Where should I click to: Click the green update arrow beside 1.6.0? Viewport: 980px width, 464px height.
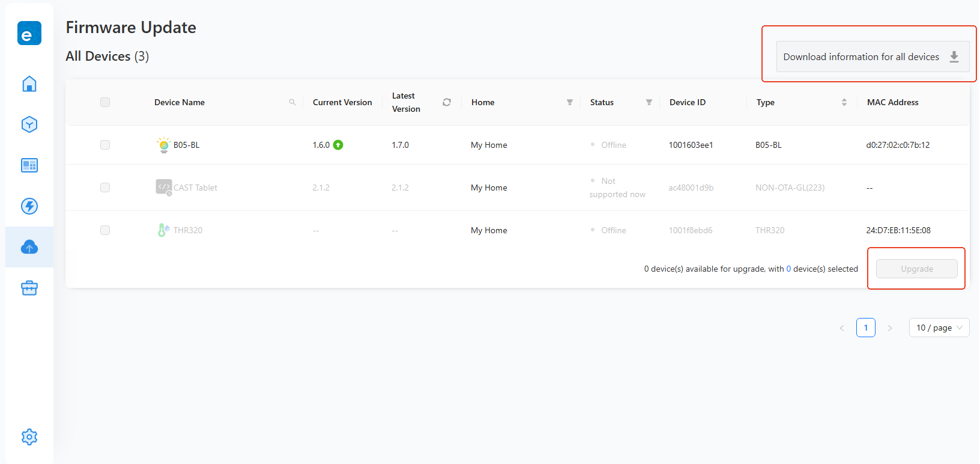pos(338,145)
